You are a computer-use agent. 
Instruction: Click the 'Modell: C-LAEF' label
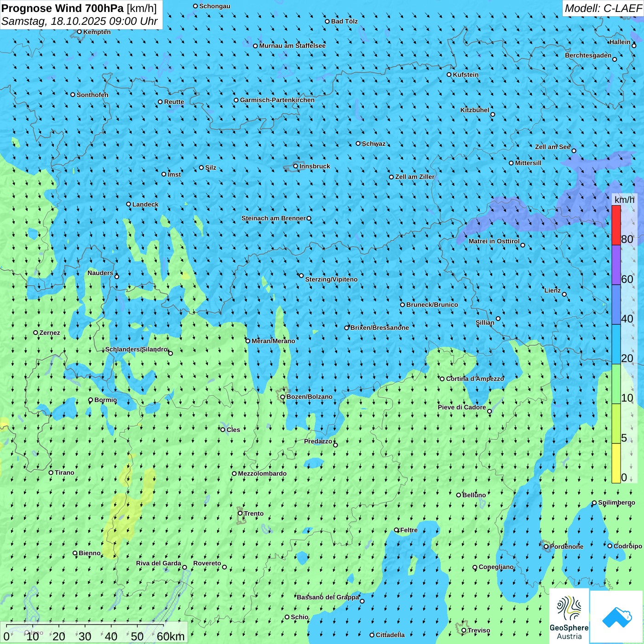tap(603, 8)
